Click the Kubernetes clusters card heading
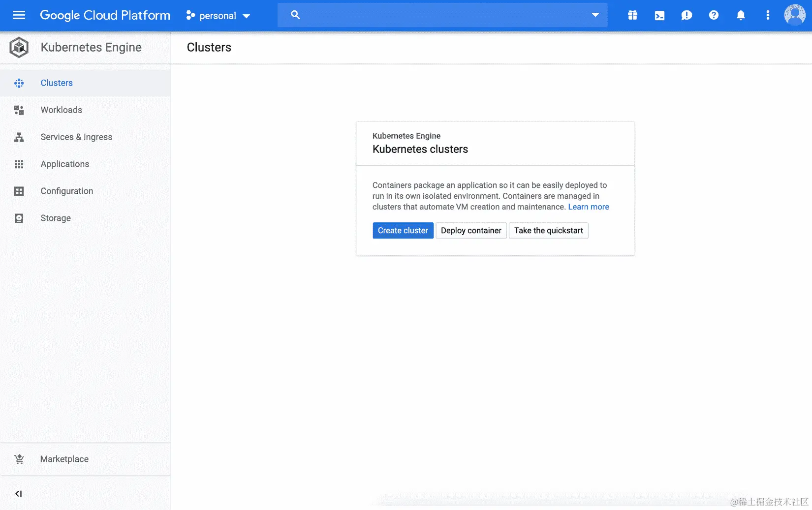This screenshot has height=510, width=812. [420, 149]
